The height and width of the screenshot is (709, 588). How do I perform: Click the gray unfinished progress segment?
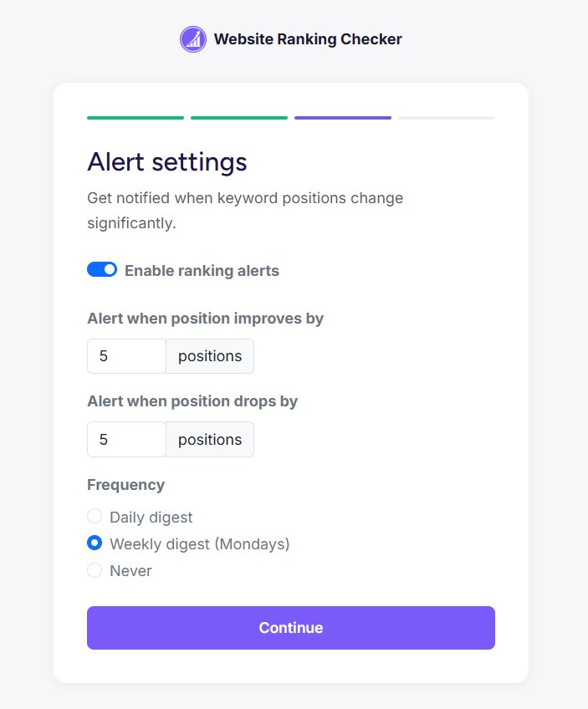click(446, 117)
